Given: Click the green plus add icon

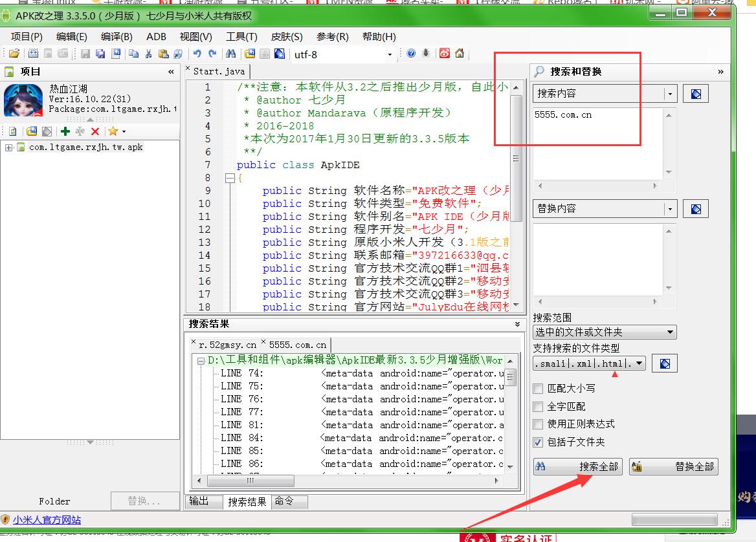Looking at the screenshot, I should [x=65, y=131].
